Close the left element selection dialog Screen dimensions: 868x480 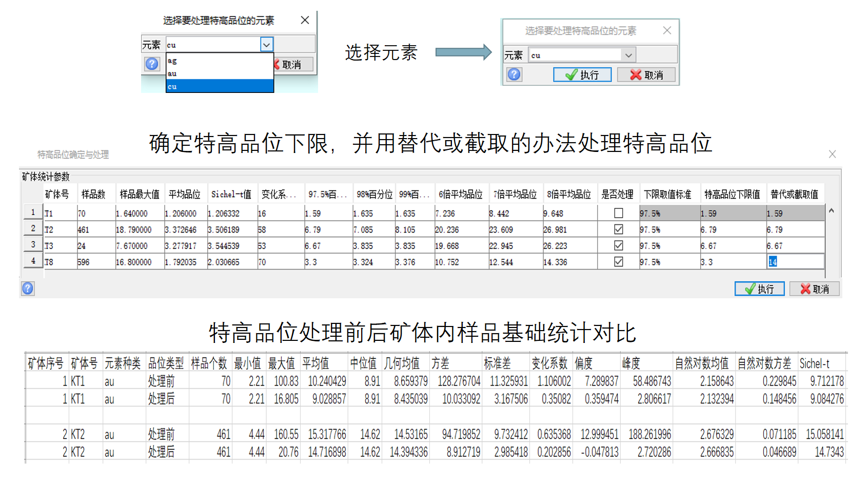tap(305, 20)
